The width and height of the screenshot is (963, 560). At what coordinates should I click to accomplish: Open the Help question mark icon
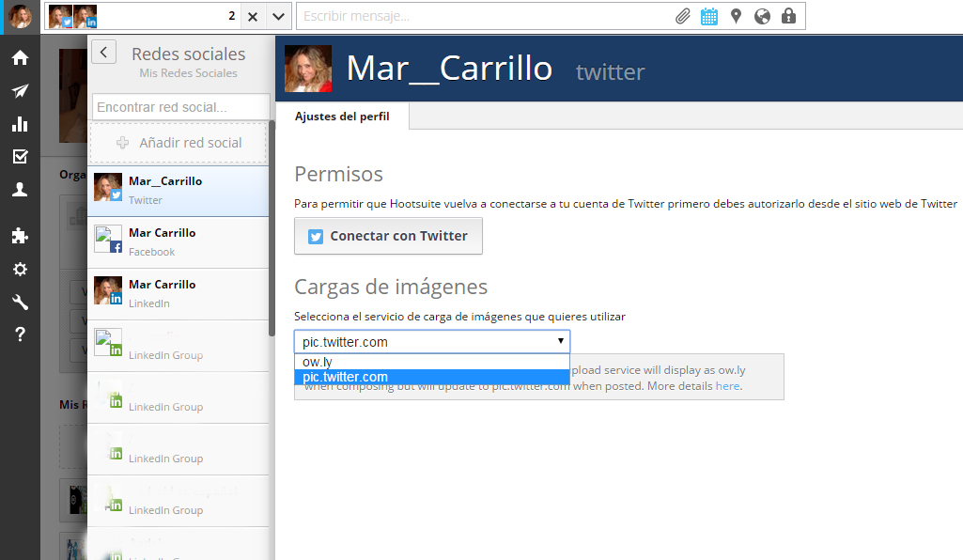click(x=20, y=334)
